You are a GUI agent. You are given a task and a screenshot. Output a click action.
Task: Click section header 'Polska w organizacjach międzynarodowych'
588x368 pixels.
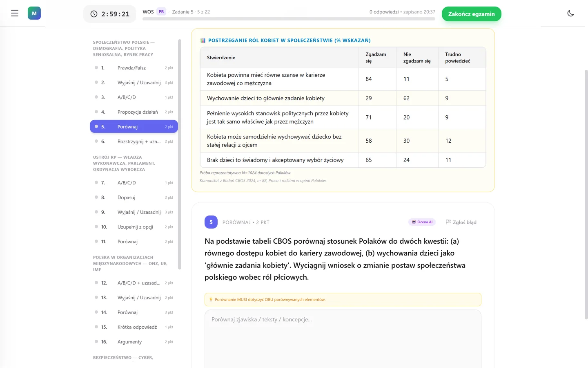point(130,263)
